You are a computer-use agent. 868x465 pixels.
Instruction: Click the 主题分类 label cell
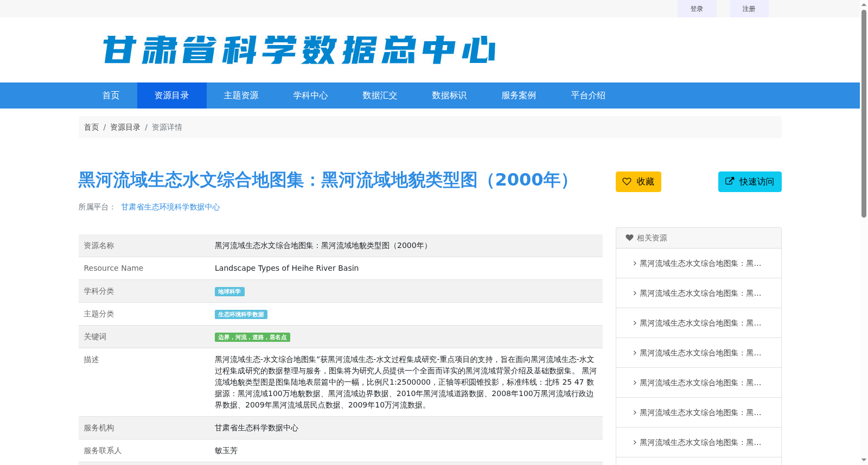[x=144, y=314]
